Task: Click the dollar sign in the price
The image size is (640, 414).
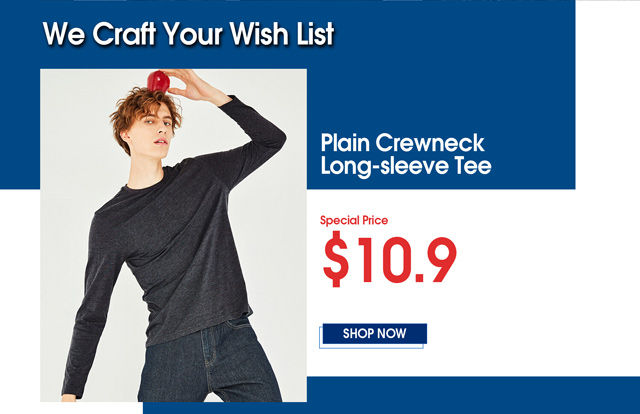Action: click(336, 259)
